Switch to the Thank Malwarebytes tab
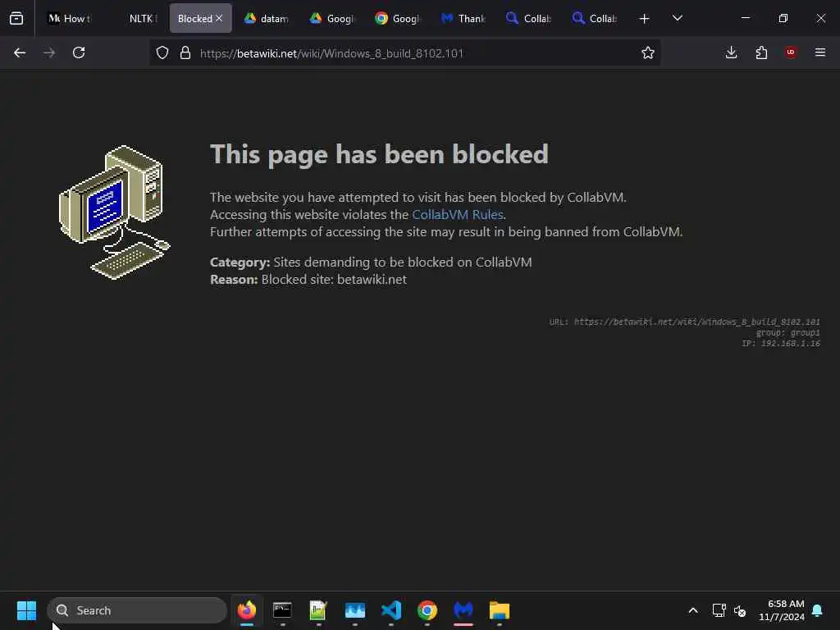 463,18
